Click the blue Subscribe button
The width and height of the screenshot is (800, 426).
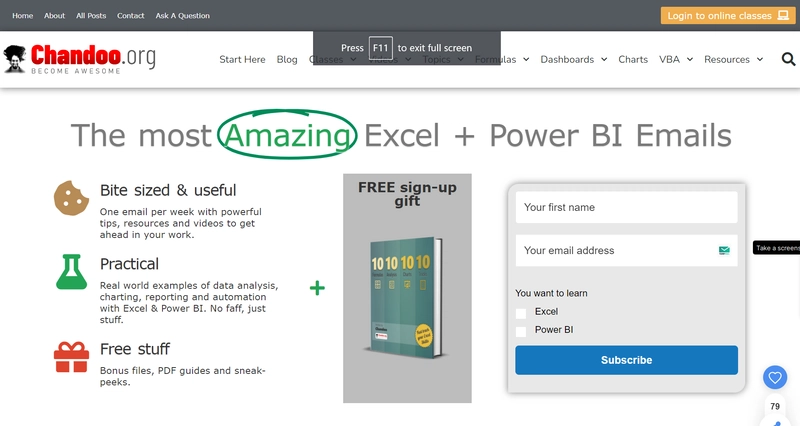coord(627,360)
